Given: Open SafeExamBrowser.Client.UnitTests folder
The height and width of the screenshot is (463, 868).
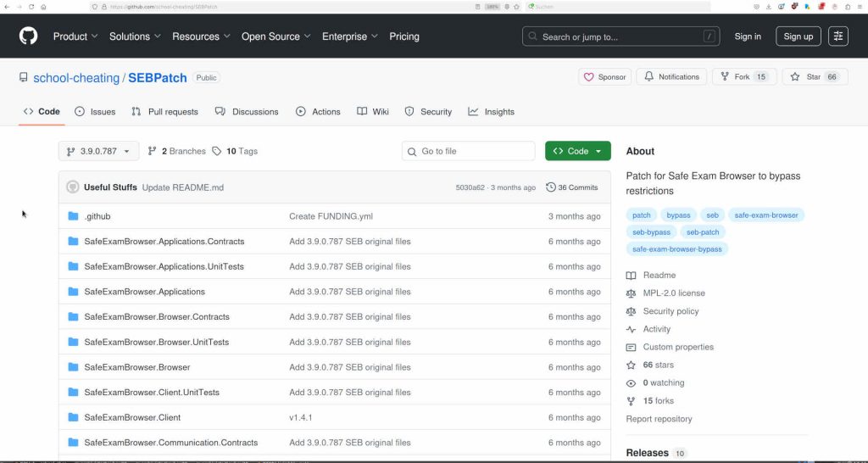Looking at the screenshot, I should pyautogui.click(x=152, y=392).
